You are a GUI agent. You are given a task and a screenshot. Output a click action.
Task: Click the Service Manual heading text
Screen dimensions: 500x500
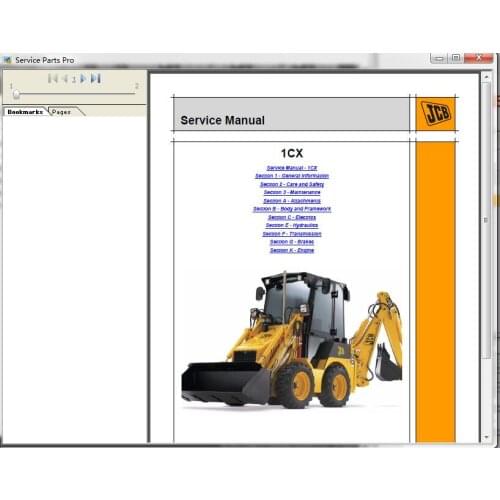click(x=222, y=120)
